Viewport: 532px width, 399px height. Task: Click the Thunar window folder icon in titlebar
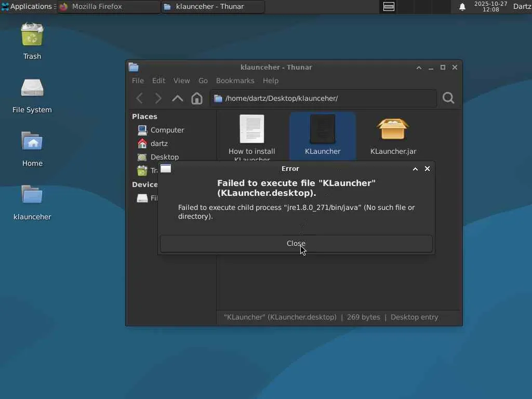(x=134, y=67)
